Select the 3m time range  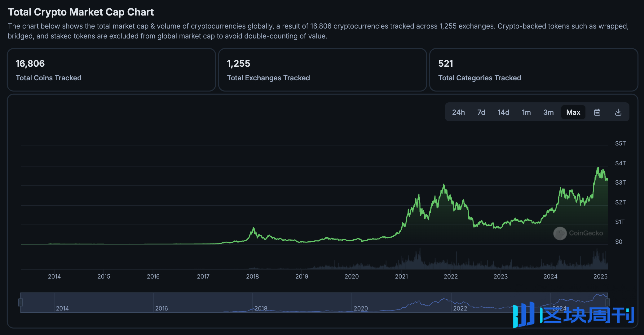coord(548,112)
